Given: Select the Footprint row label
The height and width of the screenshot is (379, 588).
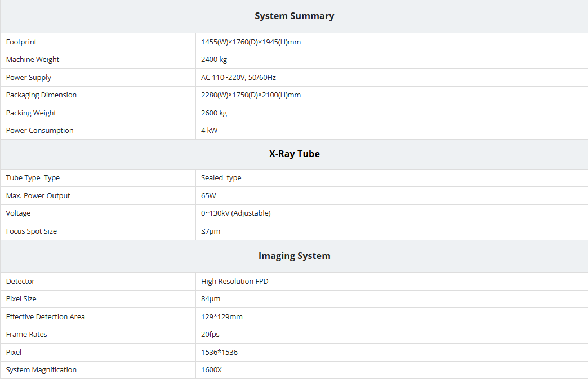Looking at the screenshot, I should click(x=21, y=42).
